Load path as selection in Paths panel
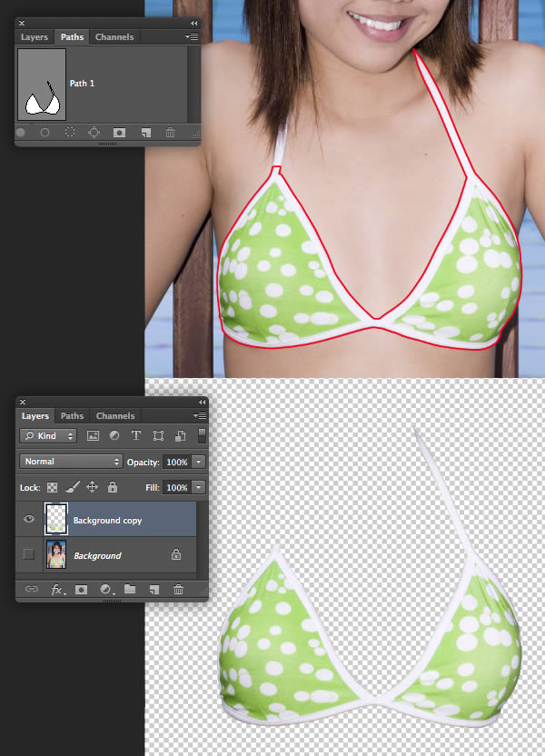This screenshot has height=756, width=545. tap(69, 133)
